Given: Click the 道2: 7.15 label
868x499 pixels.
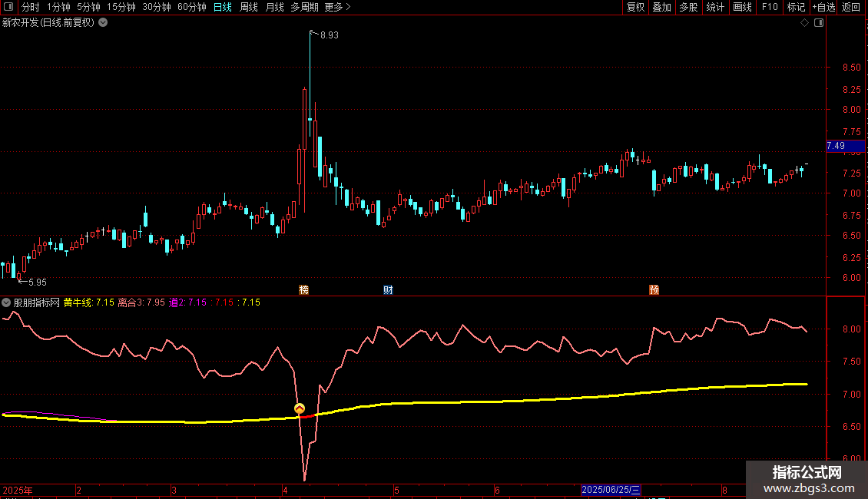Looking at the screenshot, I should [x=187, y=302].
